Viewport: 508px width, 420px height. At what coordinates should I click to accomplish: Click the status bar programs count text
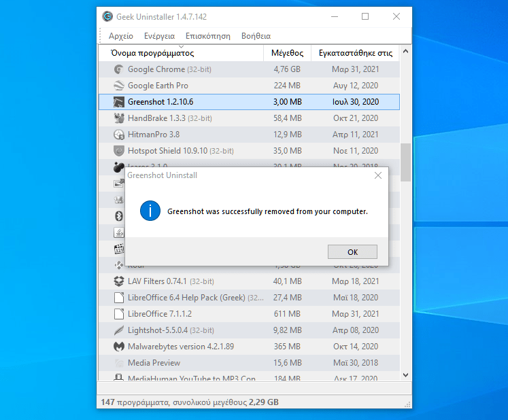(190, 402)
